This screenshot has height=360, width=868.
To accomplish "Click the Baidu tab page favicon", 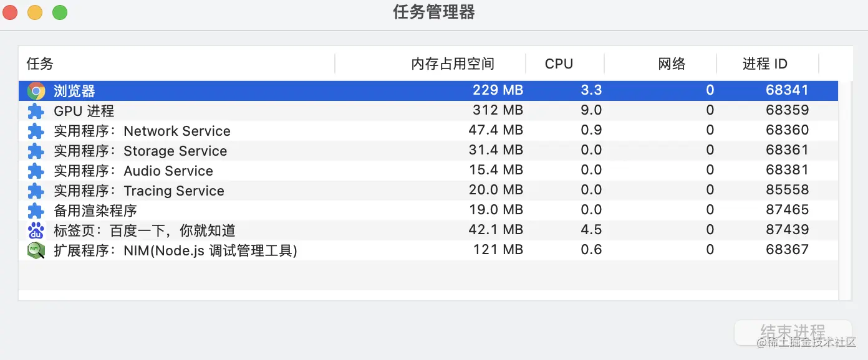I will tap(36, 230).
